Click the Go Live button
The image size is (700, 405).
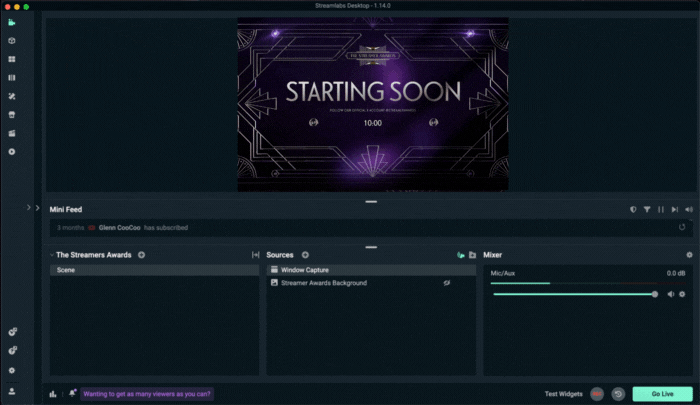pyautogui.click(x=662, y=394)
